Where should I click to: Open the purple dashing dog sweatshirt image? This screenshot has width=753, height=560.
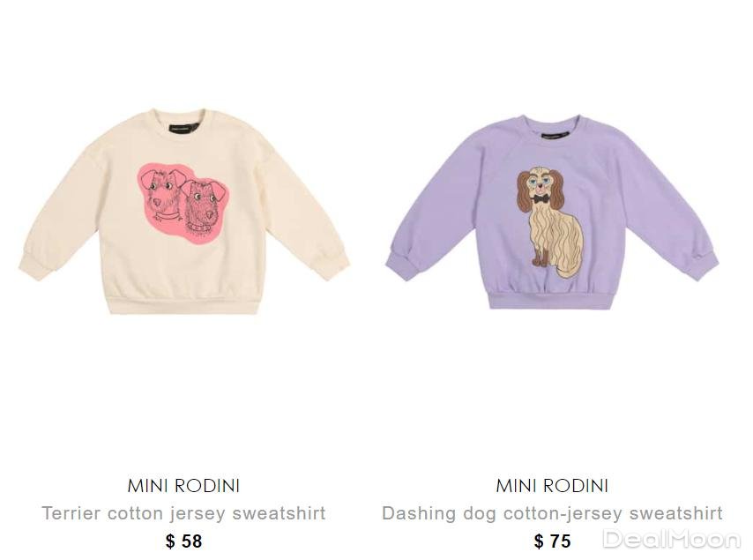click(x=552, y=212)
